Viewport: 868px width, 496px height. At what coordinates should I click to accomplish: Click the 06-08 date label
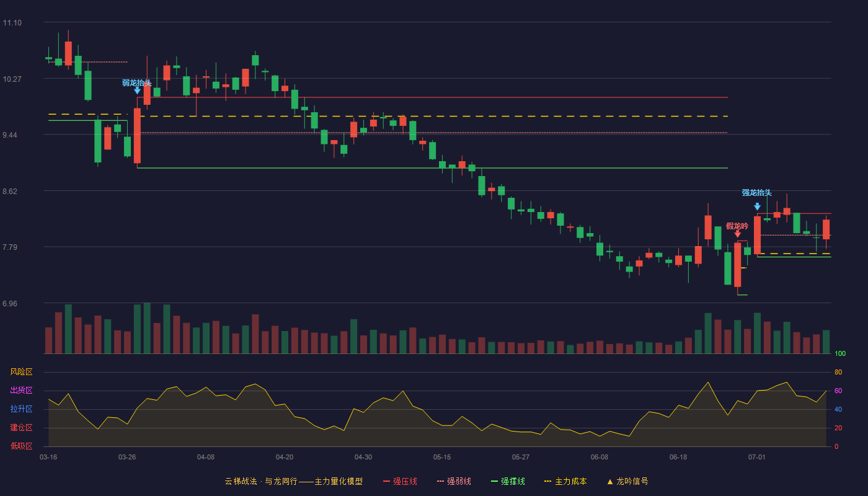click(x=600, y=457)
